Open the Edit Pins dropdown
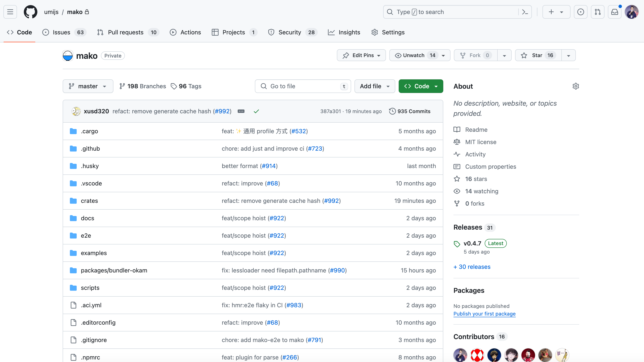The height and width of the screenshot is (362, 644). pyautogui.click(x=361, y=55)
